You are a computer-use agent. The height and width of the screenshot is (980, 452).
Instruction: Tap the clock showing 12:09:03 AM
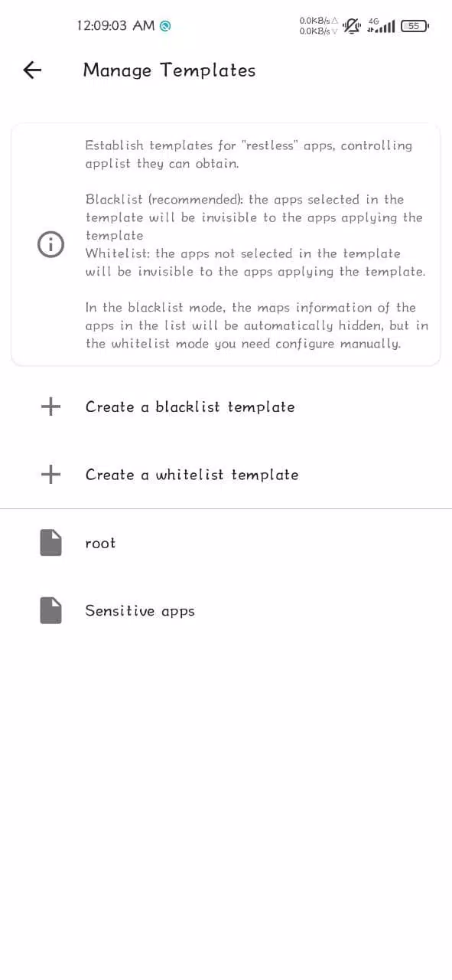(114, 25)
